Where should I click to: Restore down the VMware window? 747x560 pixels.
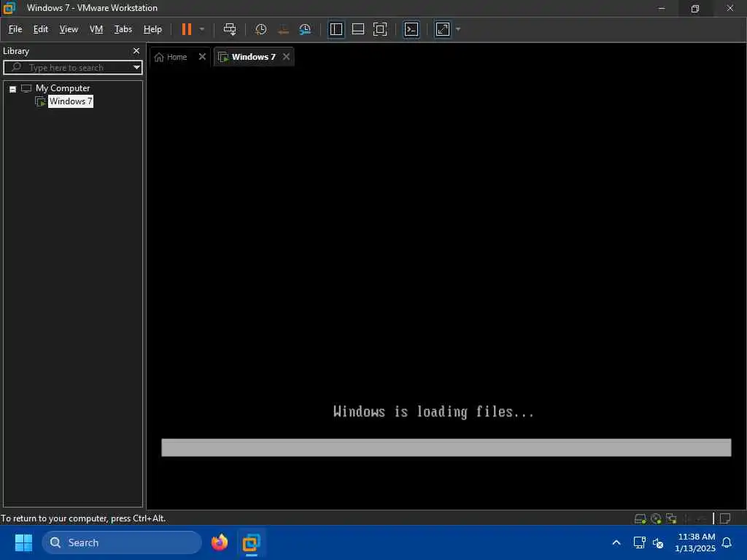[695, 8]
